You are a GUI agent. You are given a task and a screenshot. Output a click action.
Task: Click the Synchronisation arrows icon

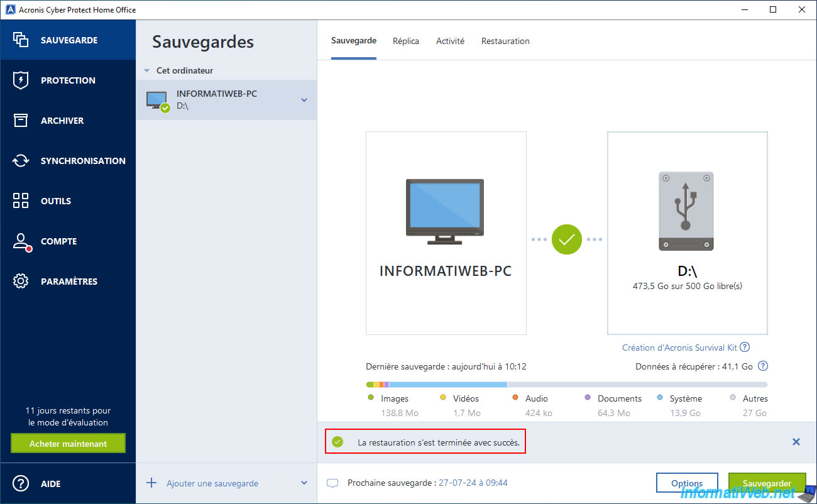coord(21,160)
